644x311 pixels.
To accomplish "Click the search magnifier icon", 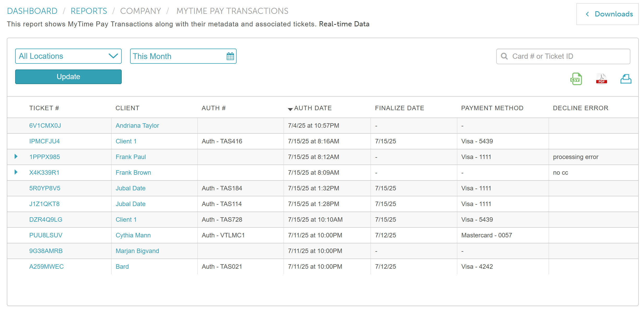I will pos(504,56).
